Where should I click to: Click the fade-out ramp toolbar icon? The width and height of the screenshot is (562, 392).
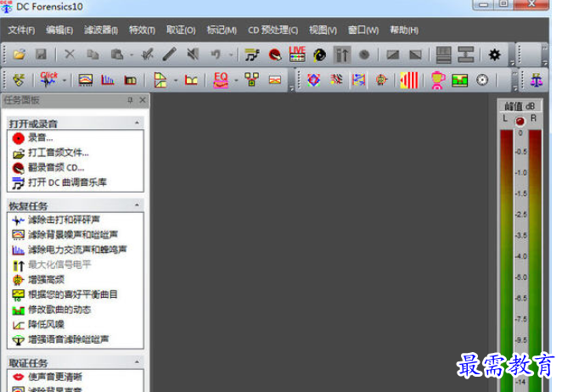tap(415, 55)
